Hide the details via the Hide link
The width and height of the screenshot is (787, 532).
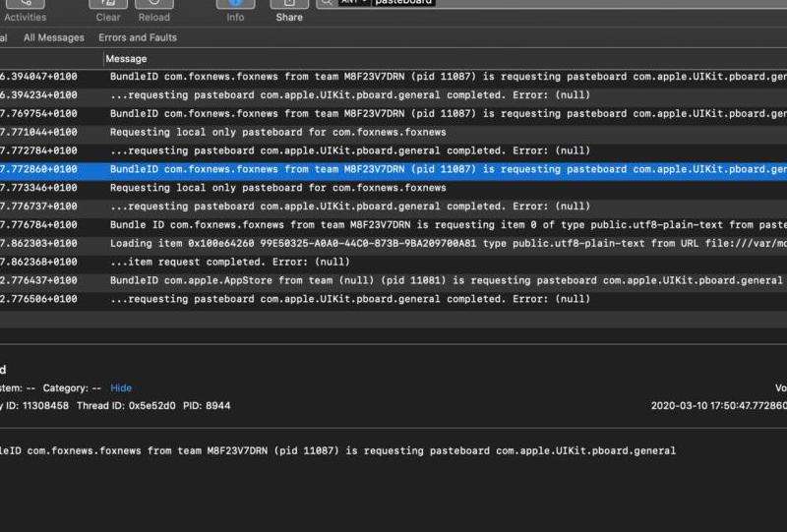tap(121, 388)
